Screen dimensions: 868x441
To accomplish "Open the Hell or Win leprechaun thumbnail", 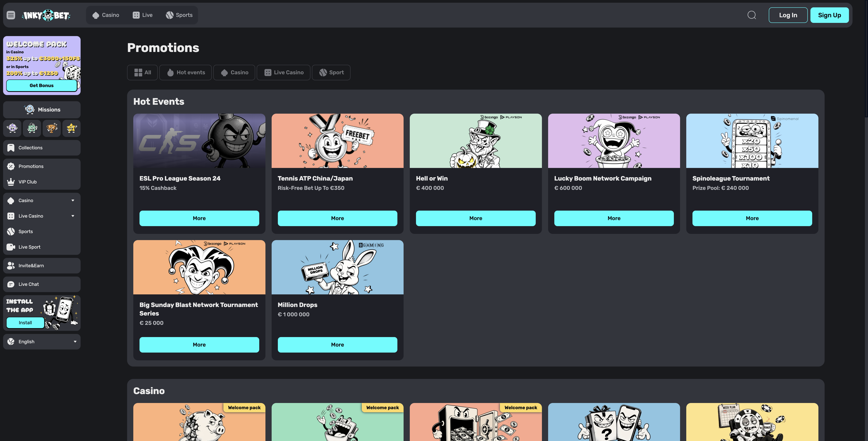I will point(475,141).
